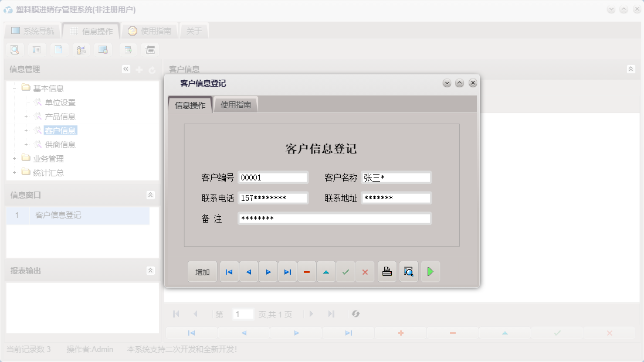The width and height of the screenshot is (644, 362).
Task: Select 客户信息登记 in the 信息窗口 list
Action: [x=57, y=216]
